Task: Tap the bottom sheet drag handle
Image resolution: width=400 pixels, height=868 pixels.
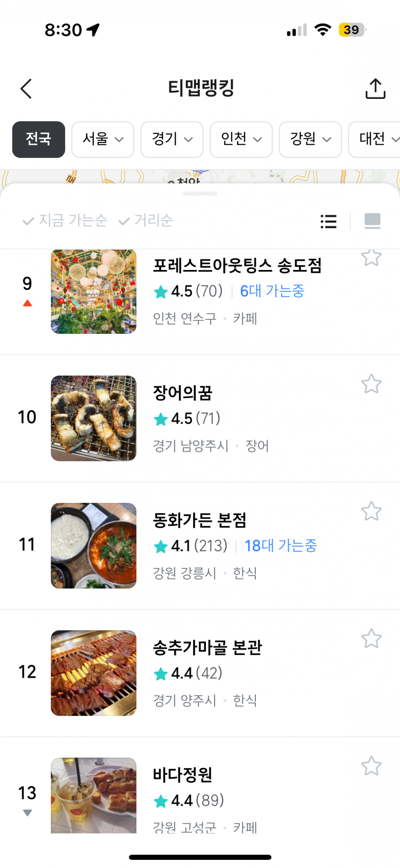Action: point(200,194)
